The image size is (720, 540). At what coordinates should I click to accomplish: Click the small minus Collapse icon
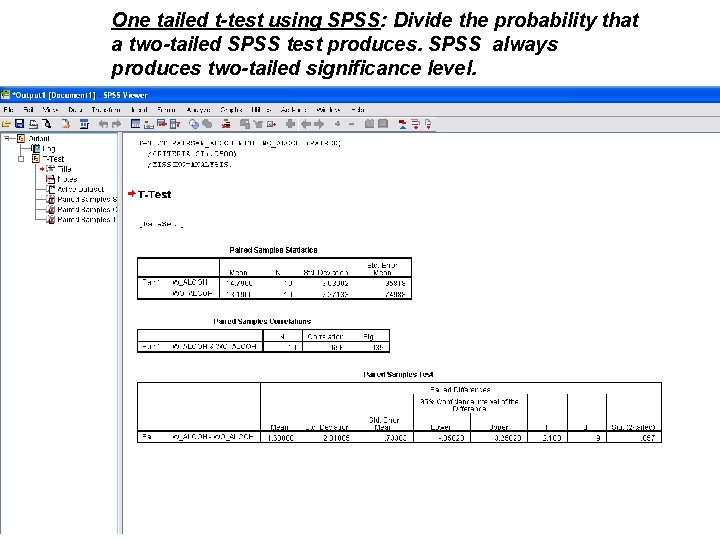[x=351, y=124]
